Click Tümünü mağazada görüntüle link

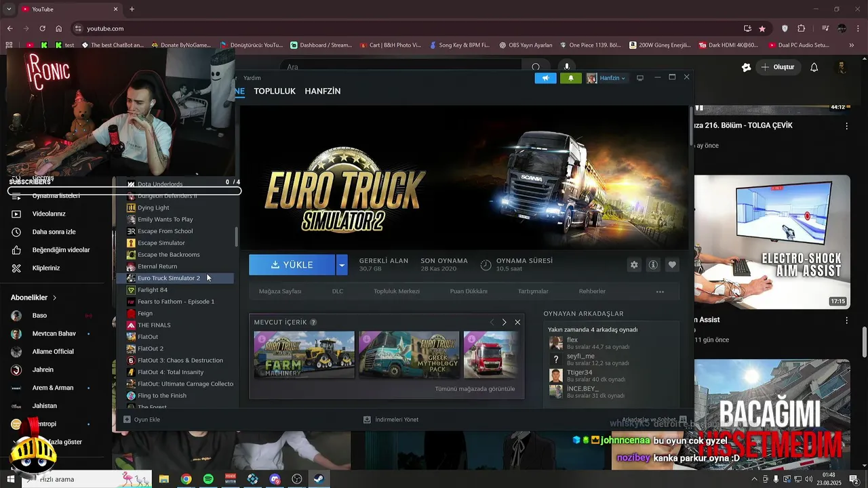point(475,389)
